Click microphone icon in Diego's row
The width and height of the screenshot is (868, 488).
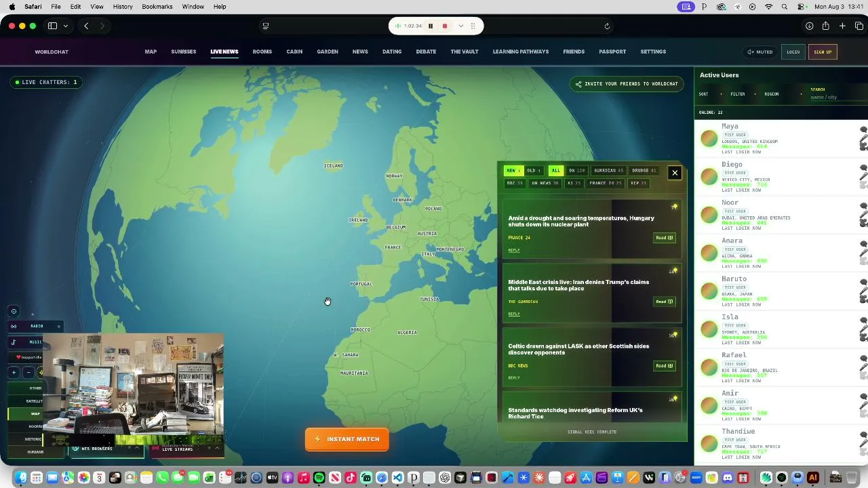[x=863, y=177]
